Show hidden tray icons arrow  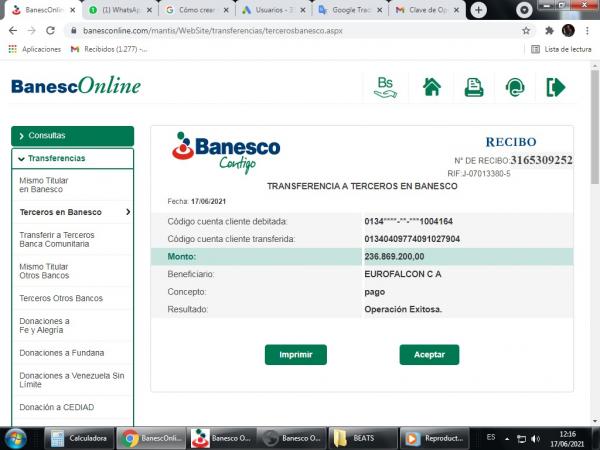507,439
